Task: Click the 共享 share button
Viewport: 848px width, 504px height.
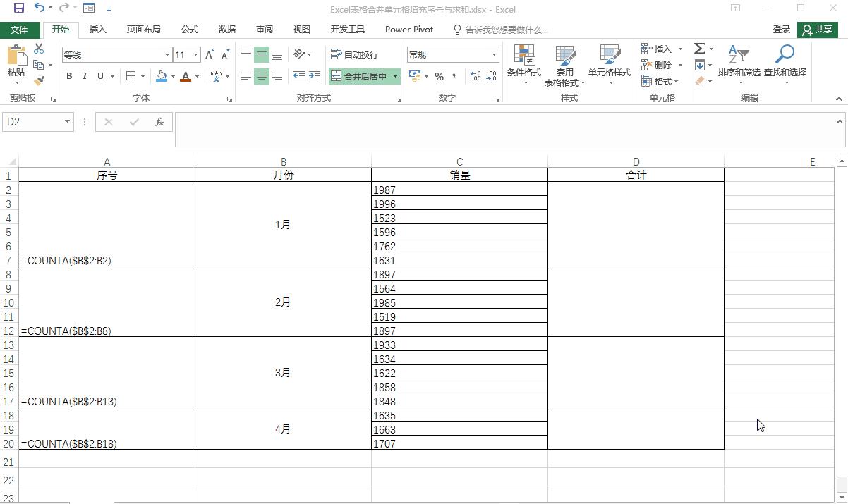Action: [x=818, y=30]
